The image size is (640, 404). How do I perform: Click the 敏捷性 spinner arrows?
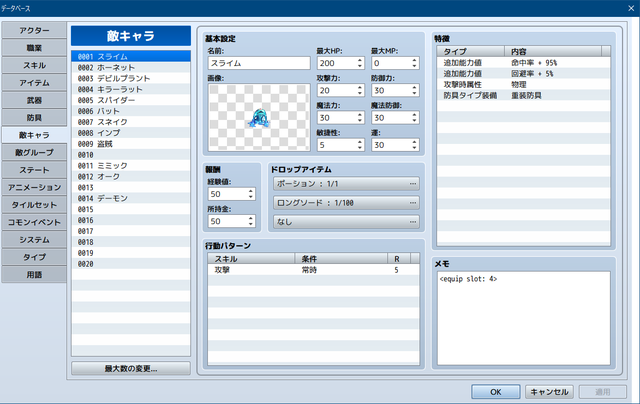click(x=360, y=145)
